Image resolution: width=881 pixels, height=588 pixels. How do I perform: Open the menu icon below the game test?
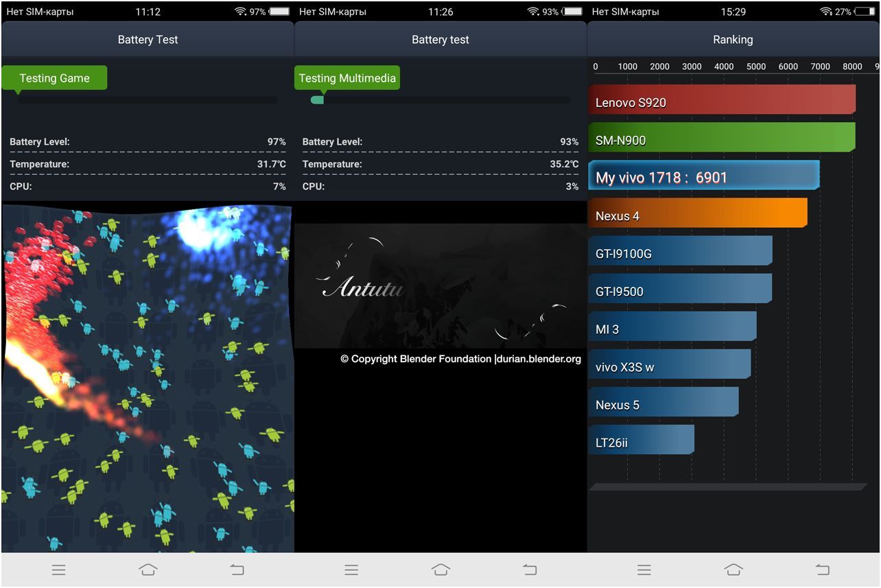(x=59, y=569)
